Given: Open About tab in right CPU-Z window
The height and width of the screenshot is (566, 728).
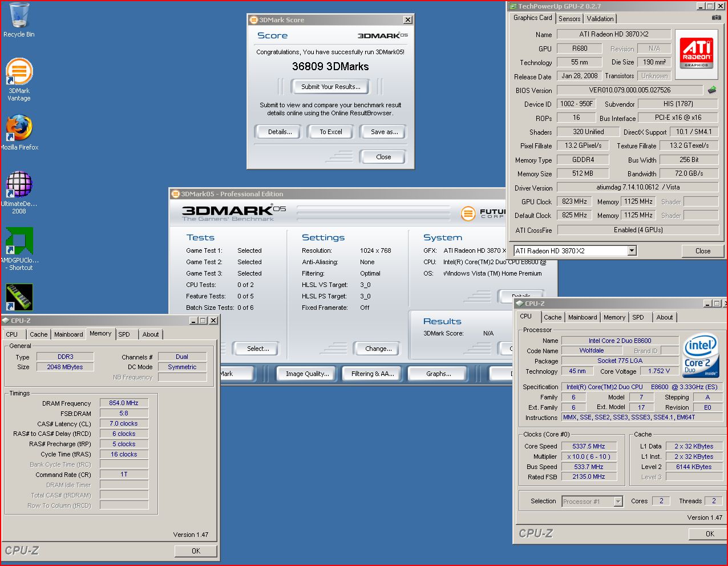Looking at the screenshot, I should (x=664, y=317).
